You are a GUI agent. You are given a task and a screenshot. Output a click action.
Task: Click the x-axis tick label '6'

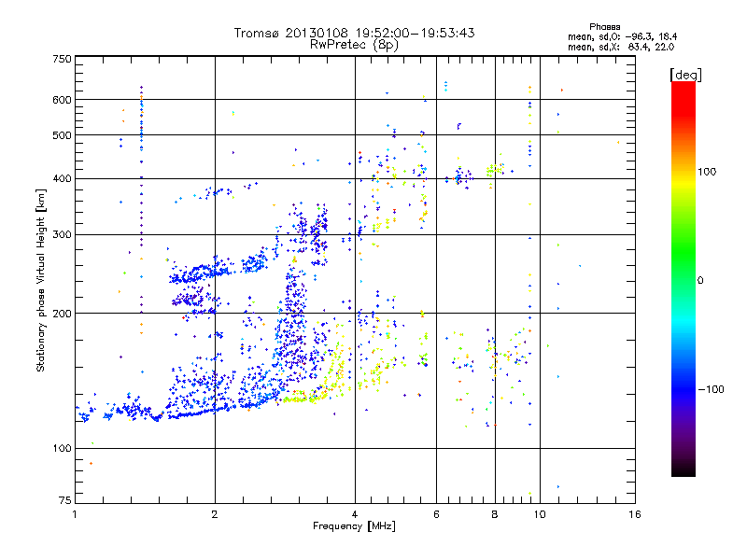(x=436, y=514)
